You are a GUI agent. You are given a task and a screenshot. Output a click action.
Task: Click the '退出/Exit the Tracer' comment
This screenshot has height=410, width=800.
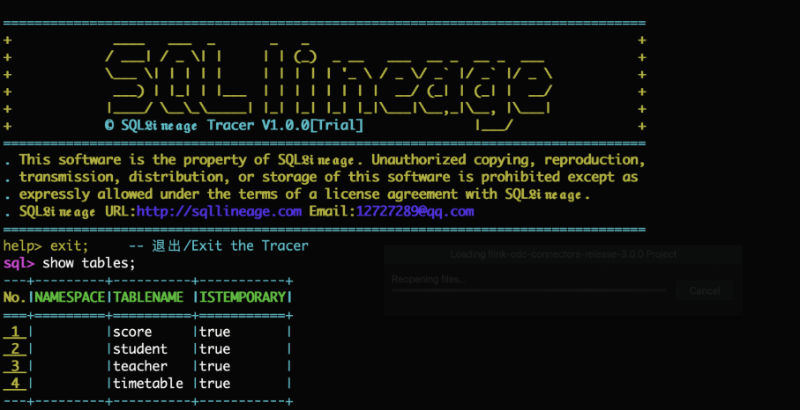tap(230, 246)
